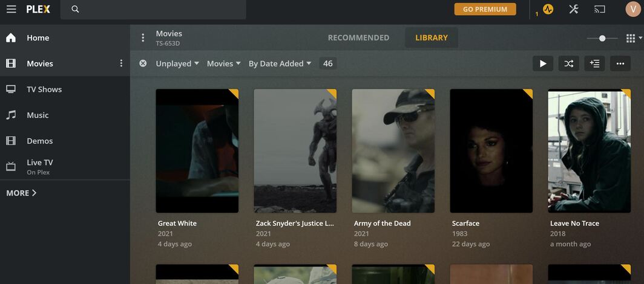Clear the active filters with X icon
644x284 pixels.
(x=143, y=63)
